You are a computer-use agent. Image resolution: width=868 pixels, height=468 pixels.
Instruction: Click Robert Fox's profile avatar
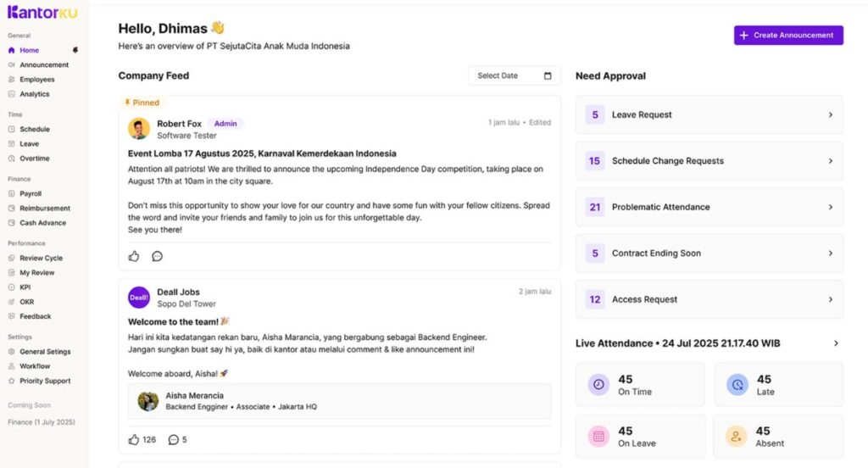click(x=139, y=129)
